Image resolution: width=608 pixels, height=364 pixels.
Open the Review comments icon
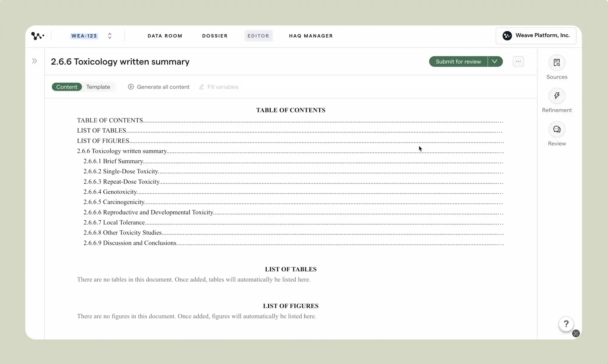pos(557,129)
